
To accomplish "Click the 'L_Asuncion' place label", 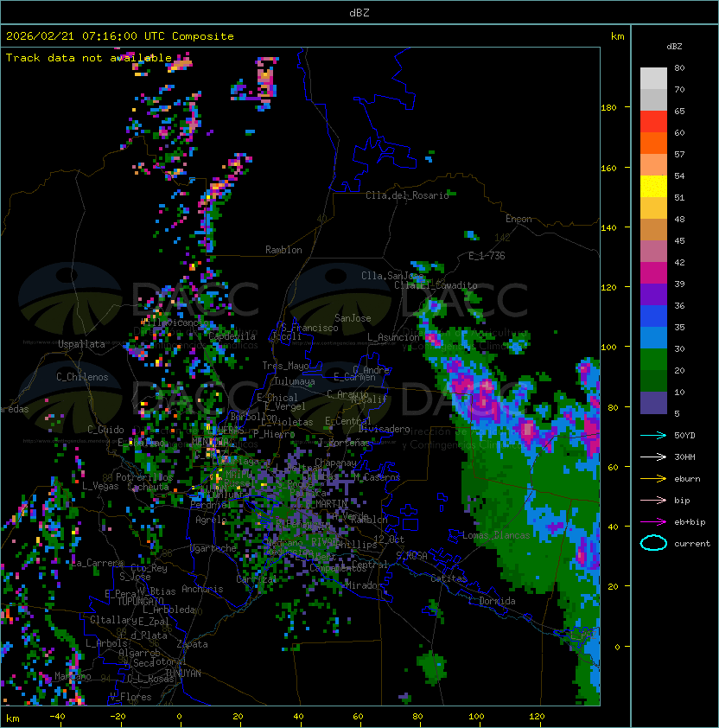I will pyautogui.click(x=393, y=337).
